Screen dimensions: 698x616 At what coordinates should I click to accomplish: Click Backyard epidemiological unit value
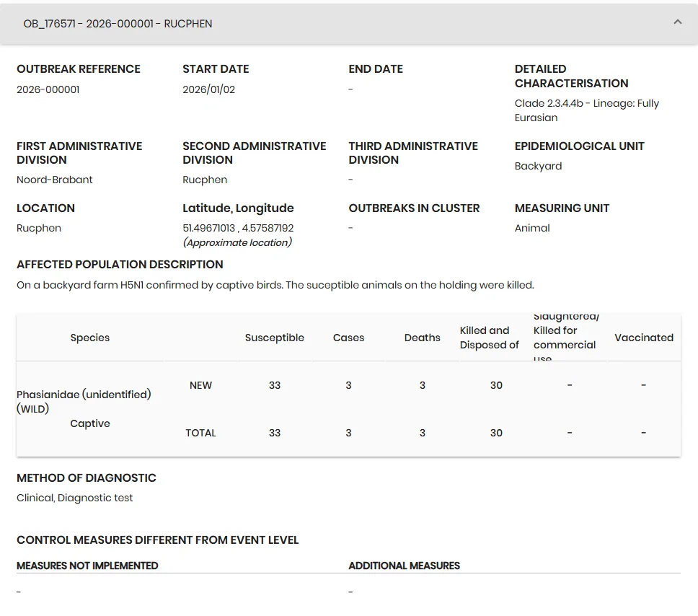[x=538, y=166]
